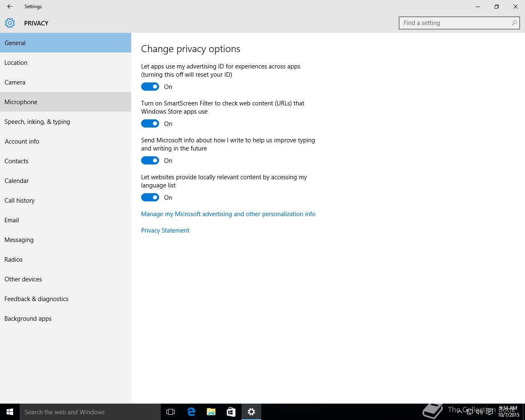
Task: Open the volume tray icon
Action: [479, 412]
